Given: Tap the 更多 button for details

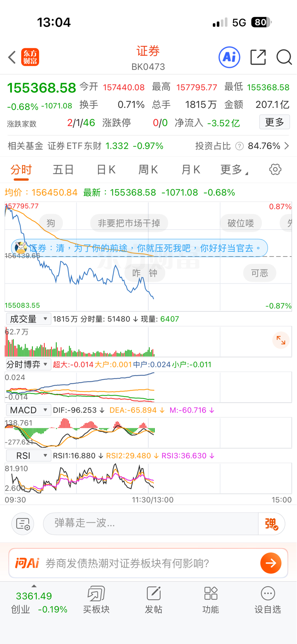Looking at the screenshot, I should click(x=274, y=122).
